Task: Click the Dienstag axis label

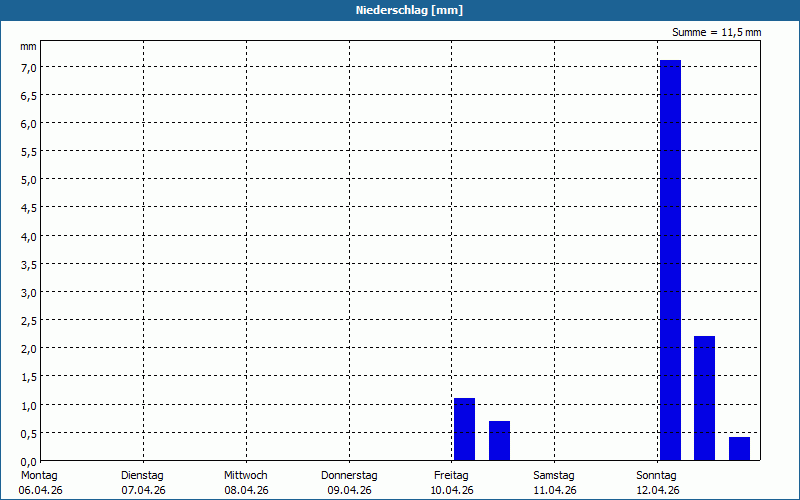Action: tap(142, 476)
